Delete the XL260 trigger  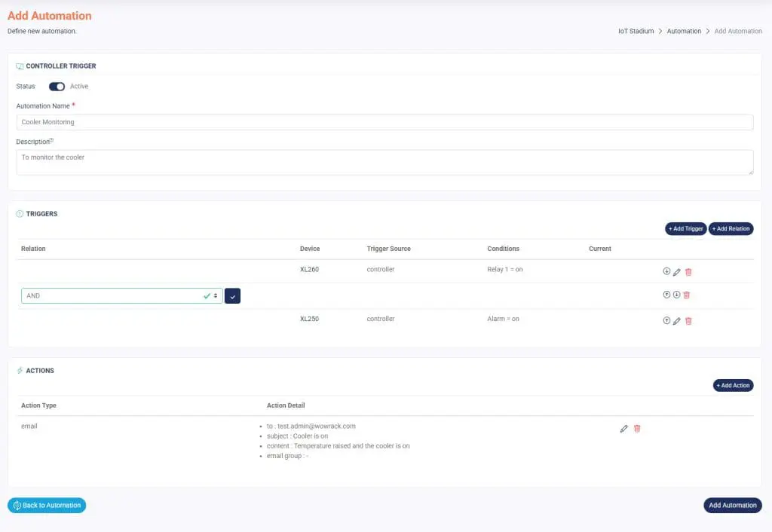[688, 271]
